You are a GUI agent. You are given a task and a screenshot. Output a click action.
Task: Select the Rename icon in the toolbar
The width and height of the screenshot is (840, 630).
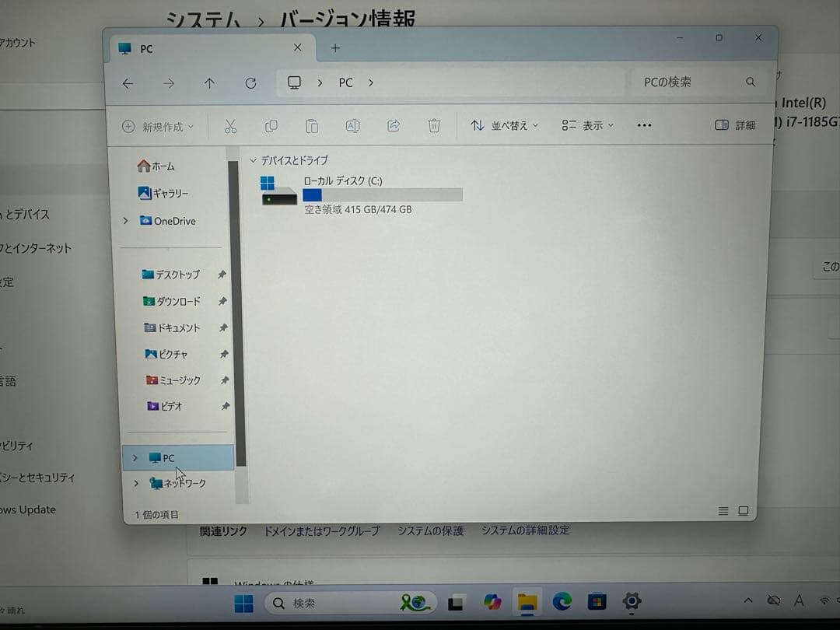352,125
